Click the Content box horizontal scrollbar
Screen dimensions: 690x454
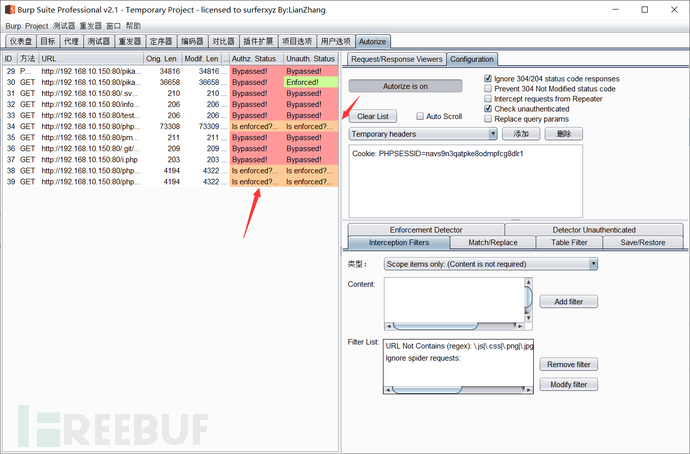click(x=455, y=326)
